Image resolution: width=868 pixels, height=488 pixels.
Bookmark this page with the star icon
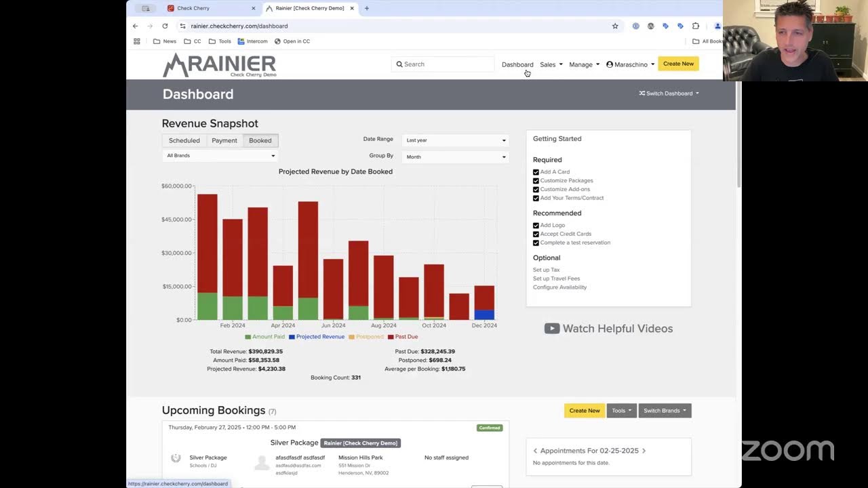coord(615,26)
